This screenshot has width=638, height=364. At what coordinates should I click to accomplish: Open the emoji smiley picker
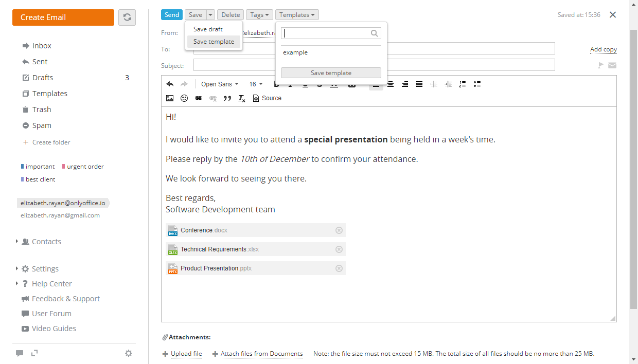[x=184, y=98]
